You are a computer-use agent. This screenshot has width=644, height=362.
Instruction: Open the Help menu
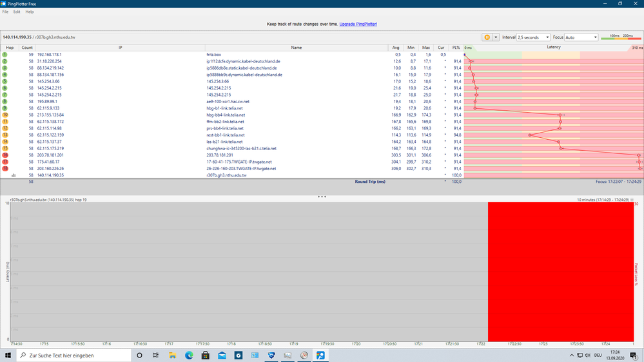pos(30,12)
